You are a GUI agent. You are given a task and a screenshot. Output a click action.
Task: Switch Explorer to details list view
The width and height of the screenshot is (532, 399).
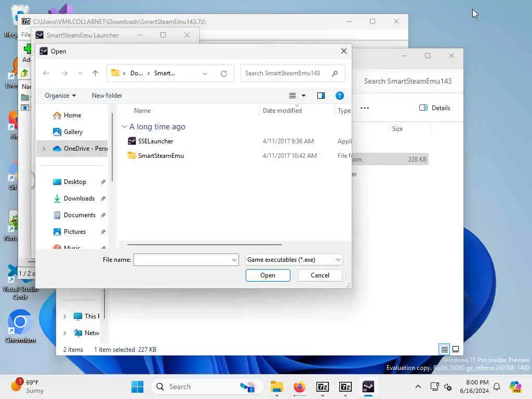(x=444, y=349)
